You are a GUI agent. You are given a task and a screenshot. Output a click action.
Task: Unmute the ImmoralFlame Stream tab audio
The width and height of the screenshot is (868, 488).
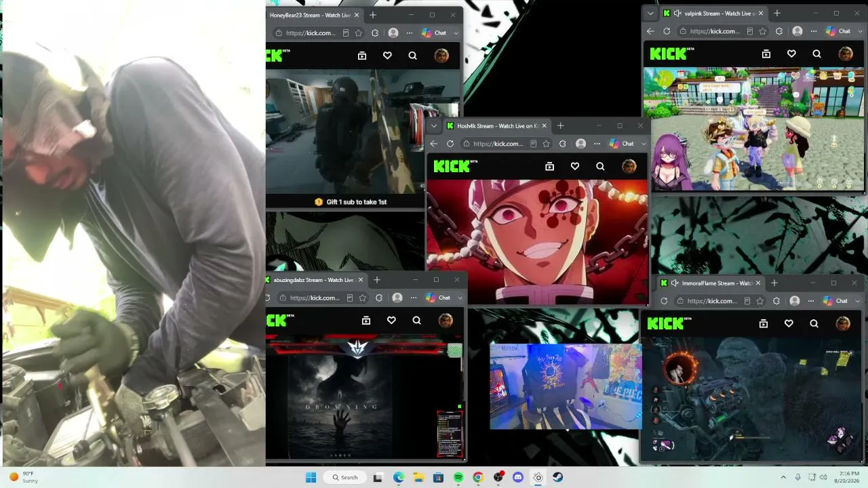click(675, 283)
